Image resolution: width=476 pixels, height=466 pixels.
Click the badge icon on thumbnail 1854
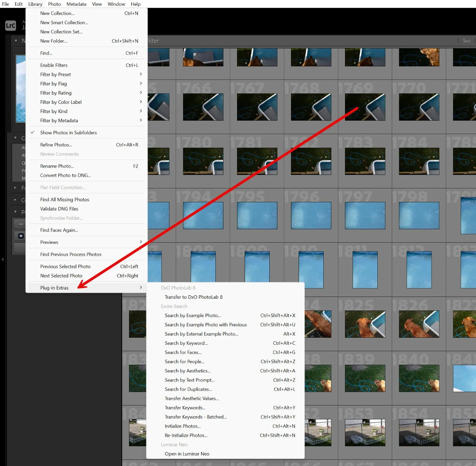442,406
